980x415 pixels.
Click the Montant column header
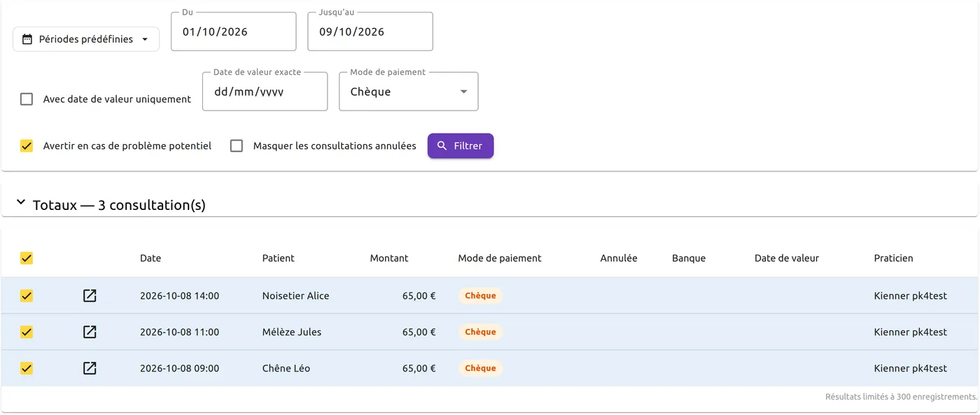click(389, 258)
